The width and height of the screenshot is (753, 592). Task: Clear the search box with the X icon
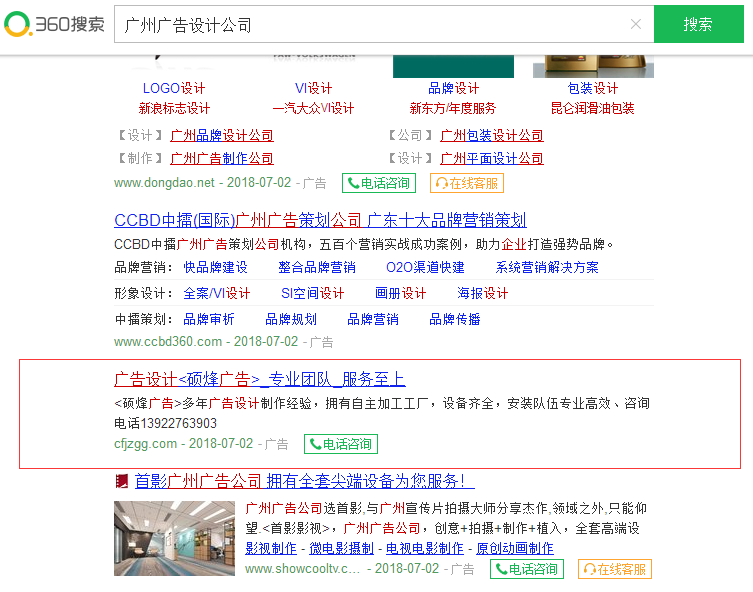click(635, 25)
